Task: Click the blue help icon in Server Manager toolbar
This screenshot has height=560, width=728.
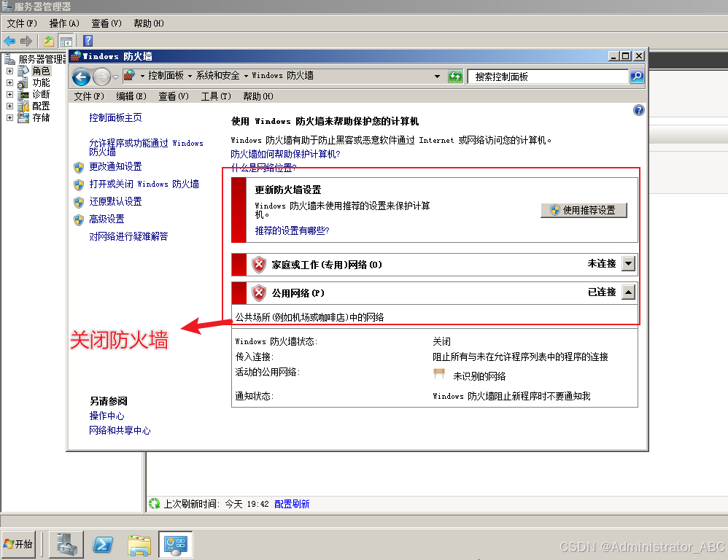Action: (88, 42)
